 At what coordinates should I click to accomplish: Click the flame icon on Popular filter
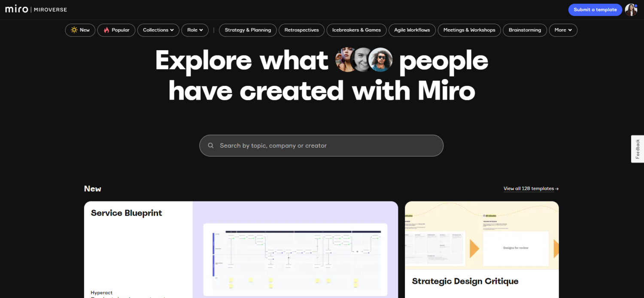point(106,30)
